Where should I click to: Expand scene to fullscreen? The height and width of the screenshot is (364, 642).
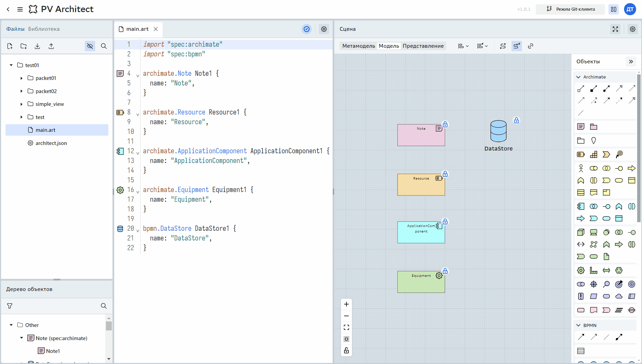tap(615, 29)
